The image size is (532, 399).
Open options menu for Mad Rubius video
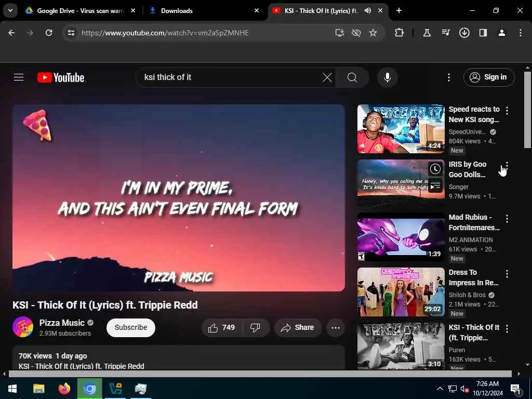coord(507,219)
